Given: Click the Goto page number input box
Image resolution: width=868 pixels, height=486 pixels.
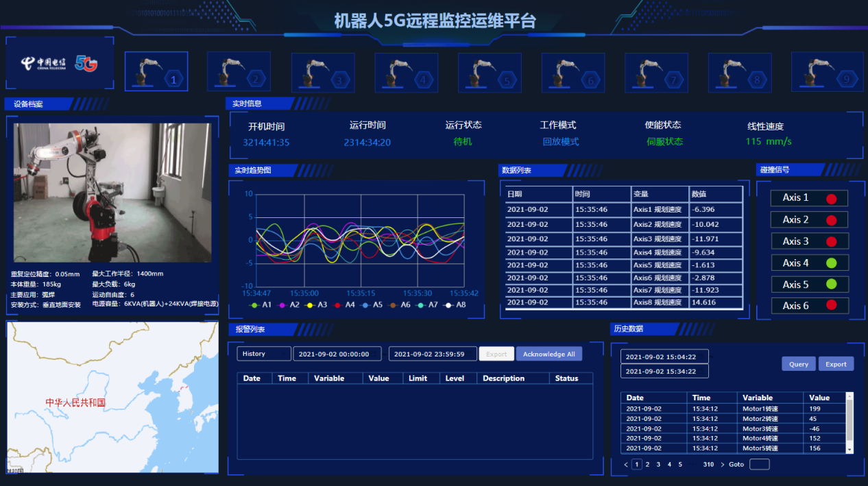Looking at the screenshot, I should [x=759, y=465].
